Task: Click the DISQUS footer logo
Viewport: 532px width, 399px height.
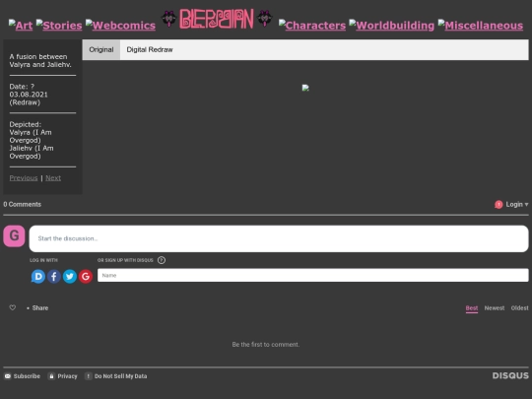Action: coord(510,375)
